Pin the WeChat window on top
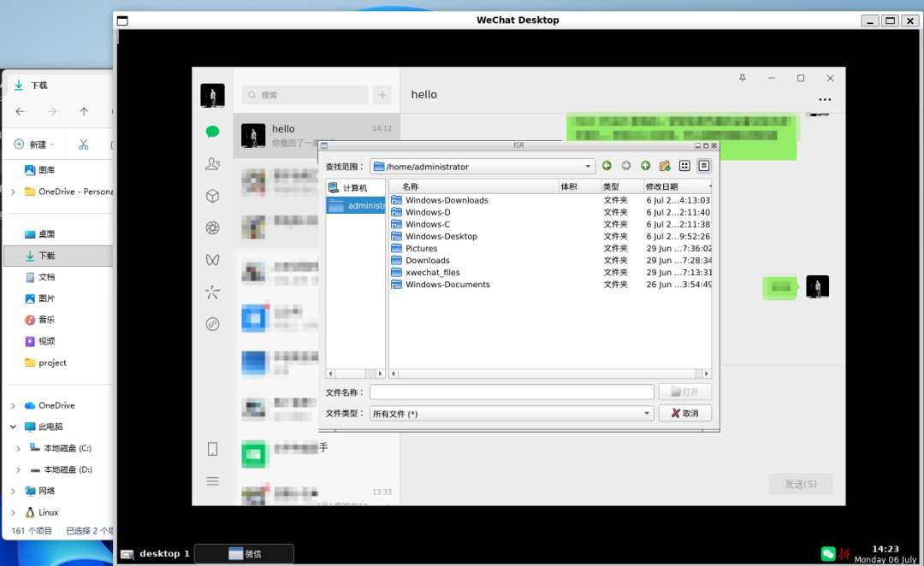This screenshot has width=924, height=566. point(743,78)
